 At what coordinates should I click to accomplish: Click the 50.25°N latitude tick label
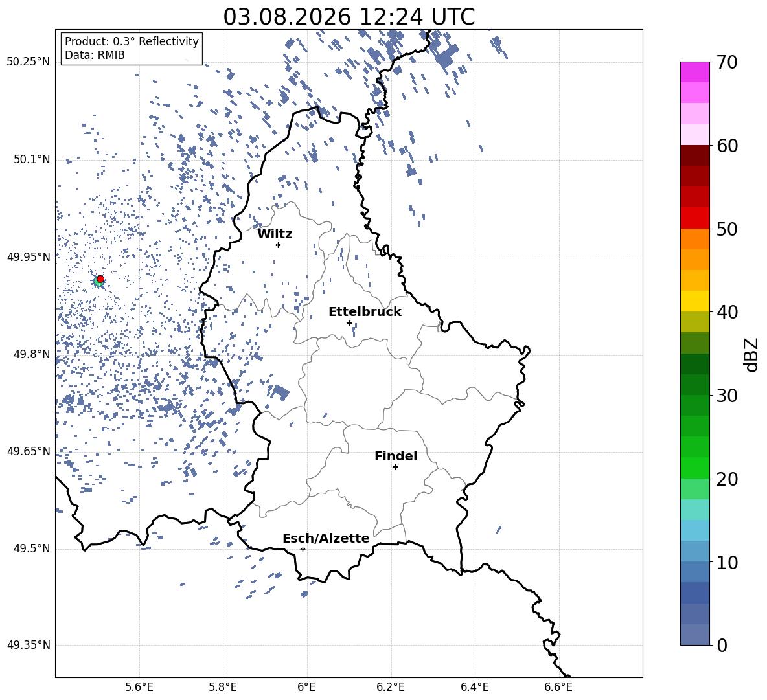click(29, 62)
